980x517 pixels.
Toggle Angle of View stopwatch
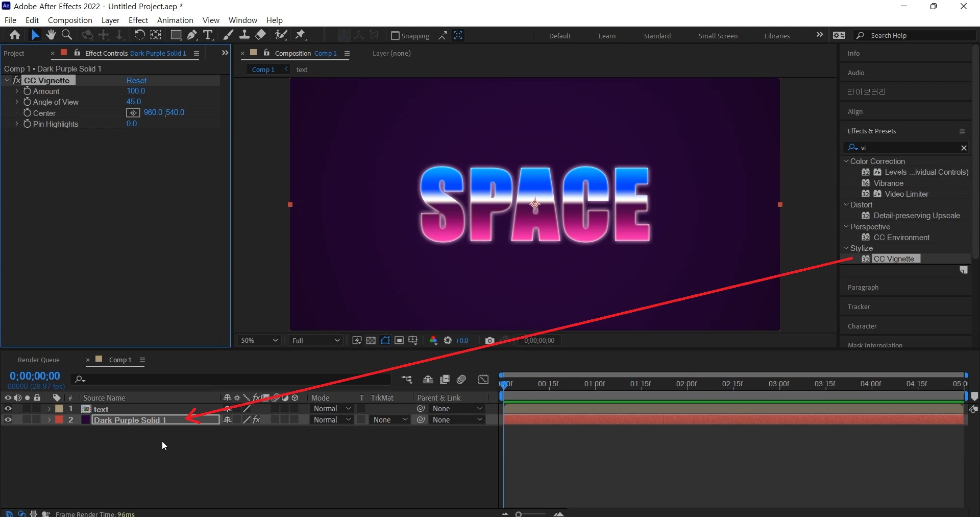tap(28, 102)
